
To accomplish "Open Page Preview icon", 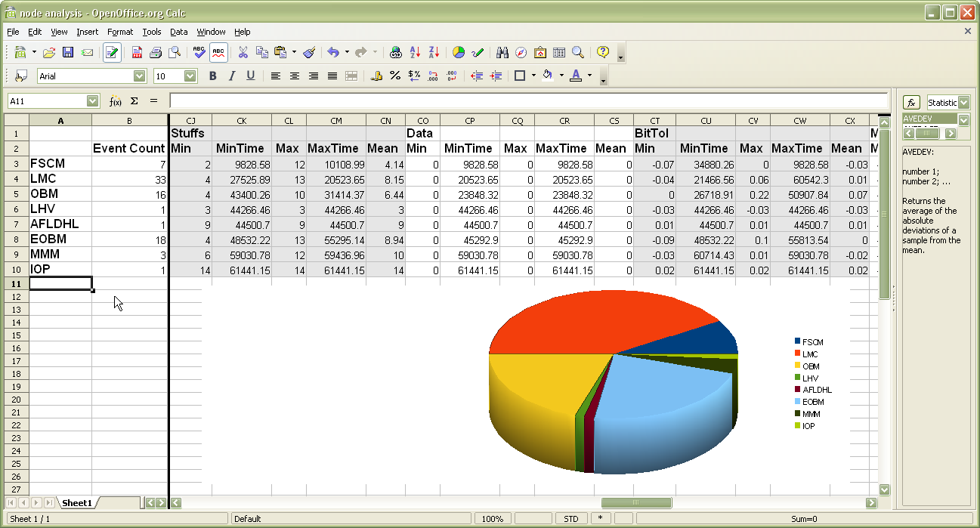I will pyautogui.click(x=175, y=52).
